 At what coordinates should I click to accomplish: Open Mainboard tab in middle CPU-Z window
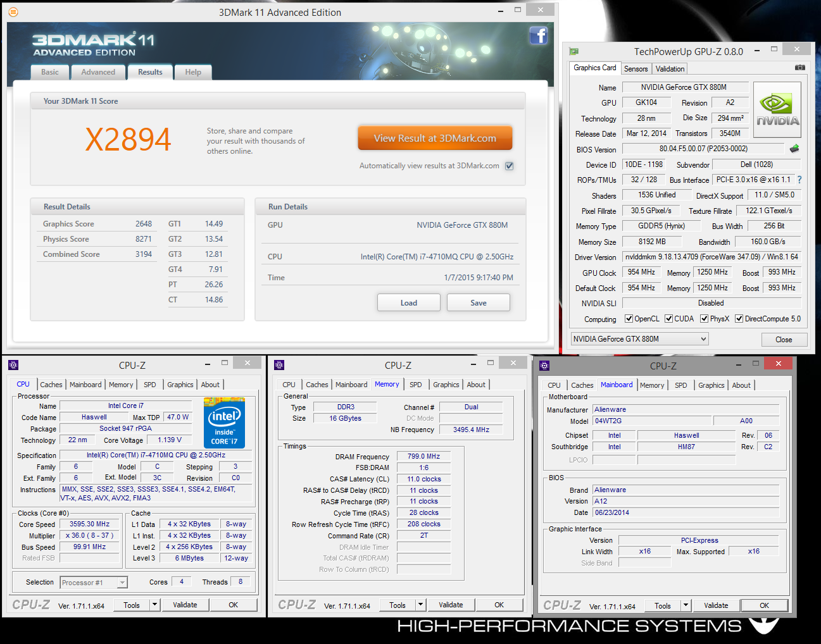[x=351, y=385]
